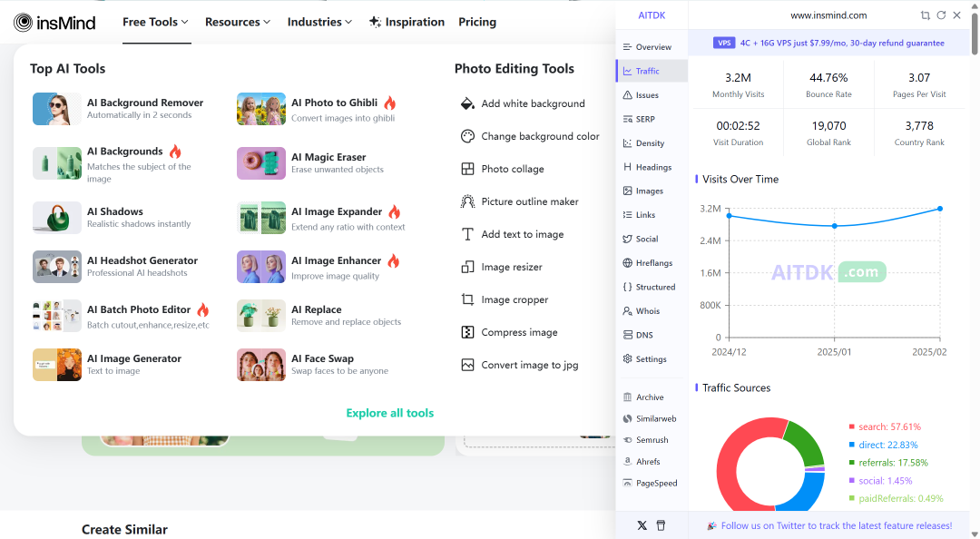Click the AI Photo to Ghibli thumbnail
The image size is (980, 539).
(x=261, y=109)
